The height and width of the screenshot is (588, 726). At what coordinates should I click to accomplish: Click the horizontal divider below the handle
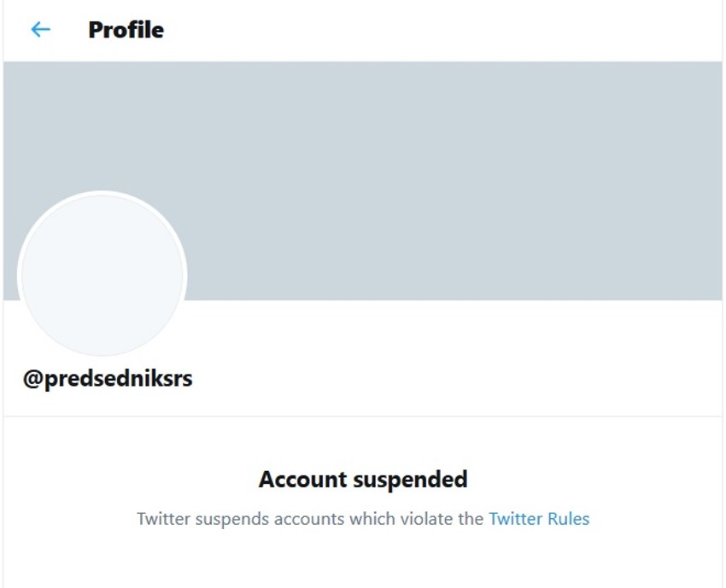pyautogui.click(x=363, y=416)
